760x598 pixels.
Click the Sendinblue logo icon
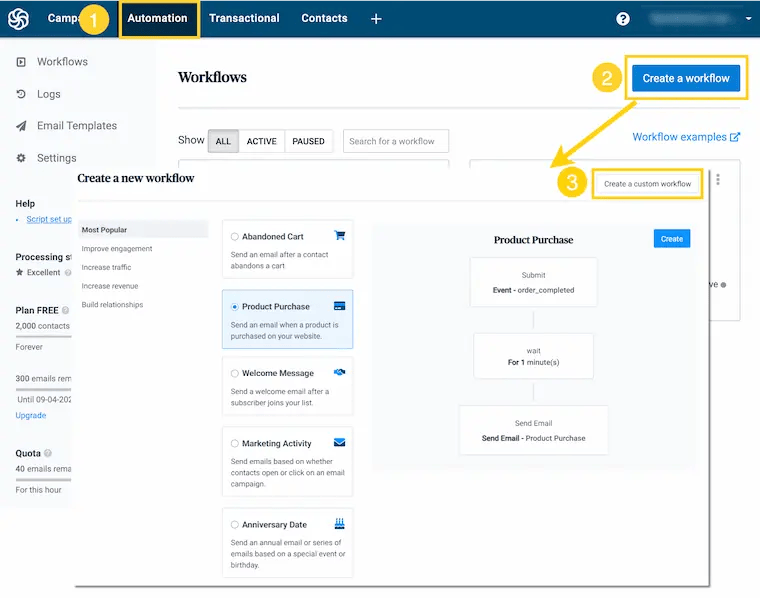18,18
